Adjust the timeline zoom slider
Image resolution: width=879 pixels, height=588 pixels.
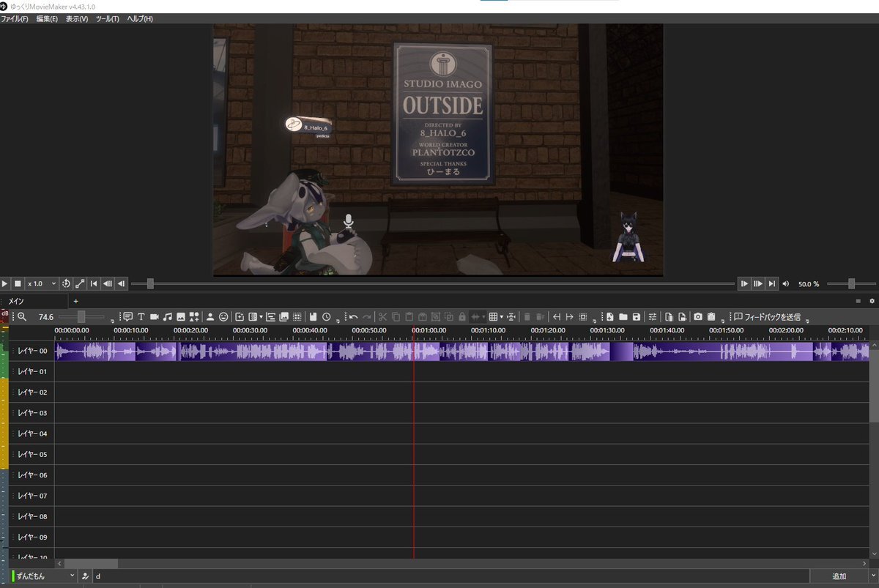(81, 316)
